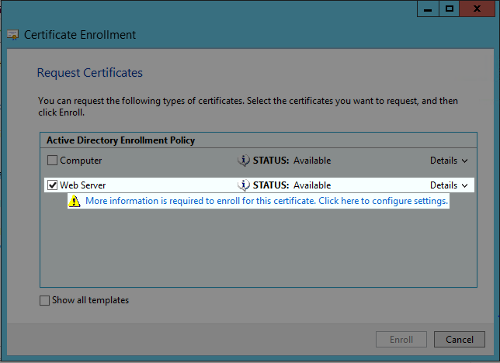Click the chevron next to Computer Details
The width and height of the screenshot is (500, 363).
[x=465, y=161]
